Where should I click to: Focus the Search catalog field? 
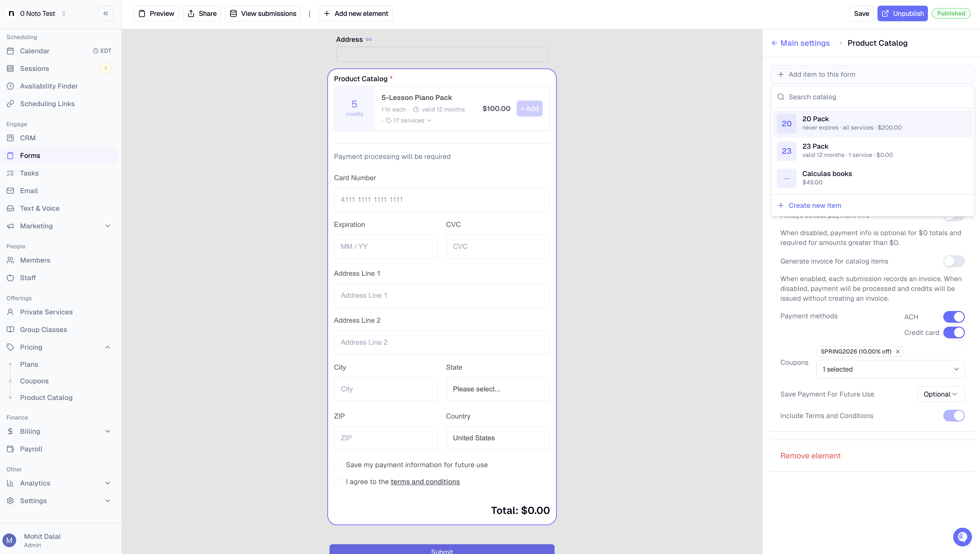(872, 97)
